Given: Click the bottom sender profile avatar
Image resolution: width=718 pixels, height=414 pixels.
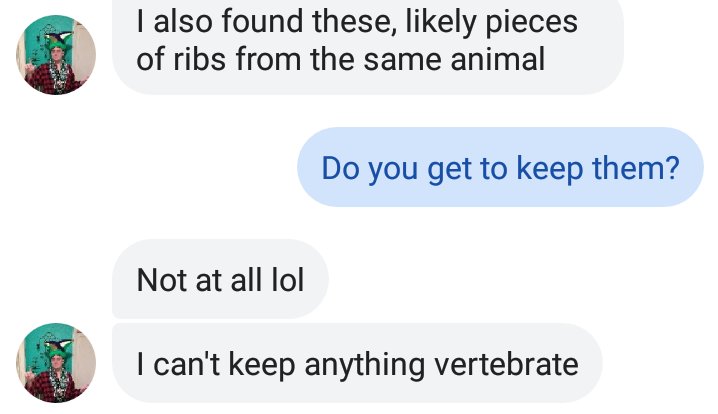Looking at the screenshot, I should [x=56, y=363].
